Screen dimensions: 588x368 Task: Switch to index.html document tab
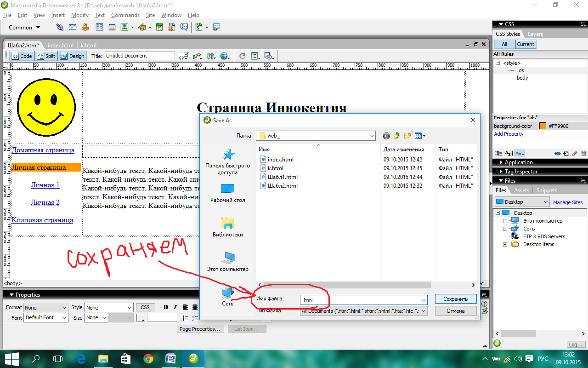[61, 46]
